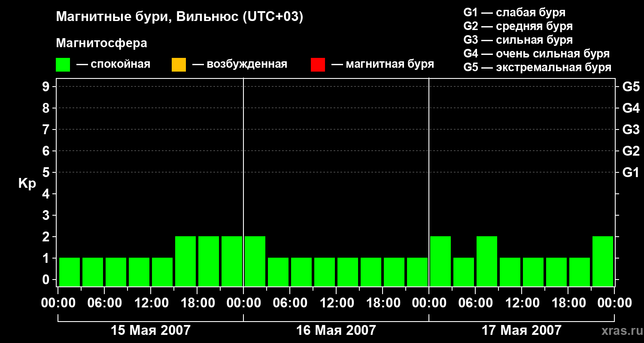Click the 18:00–21:00 bar on 15 Мая
Viewport: 644px width, 343px height.
pyautogui.click(x=209, y=261)
